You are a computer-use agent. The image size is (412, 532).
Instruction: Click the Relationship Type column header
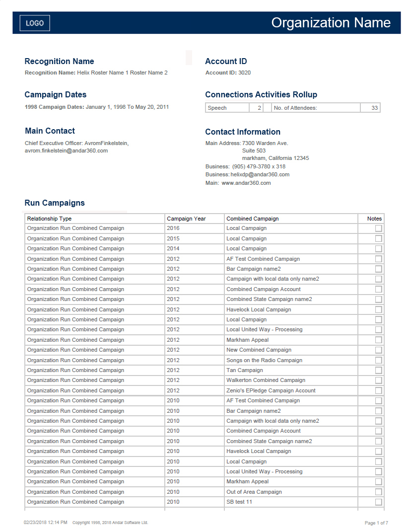49,219
